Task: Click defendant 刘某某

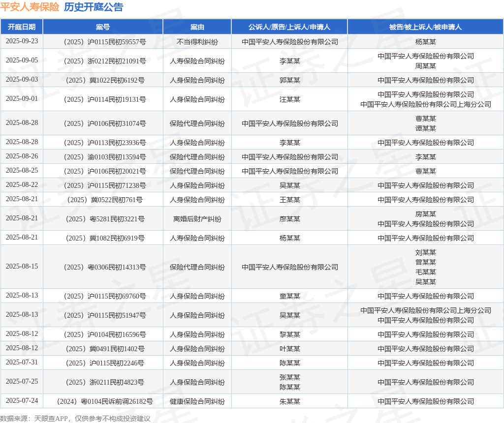Action: [426, 253]
